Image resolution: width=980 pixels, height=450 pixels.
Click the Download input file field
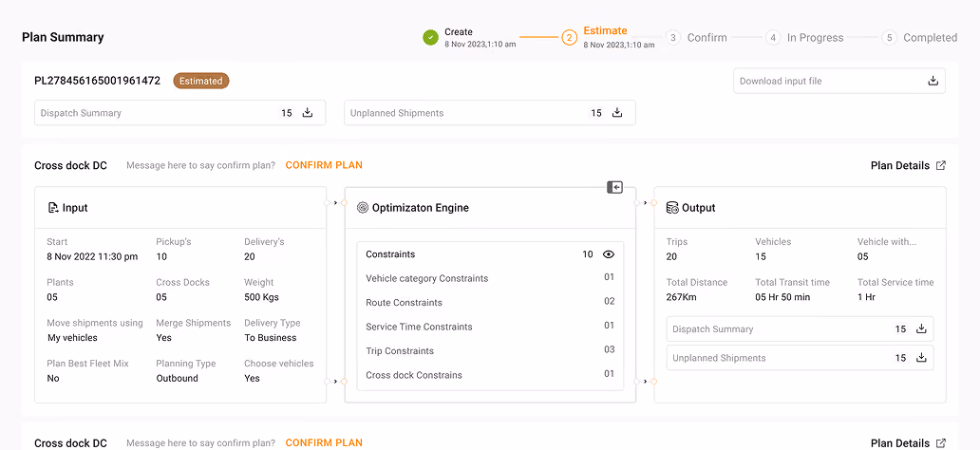(x=839, y=81)
